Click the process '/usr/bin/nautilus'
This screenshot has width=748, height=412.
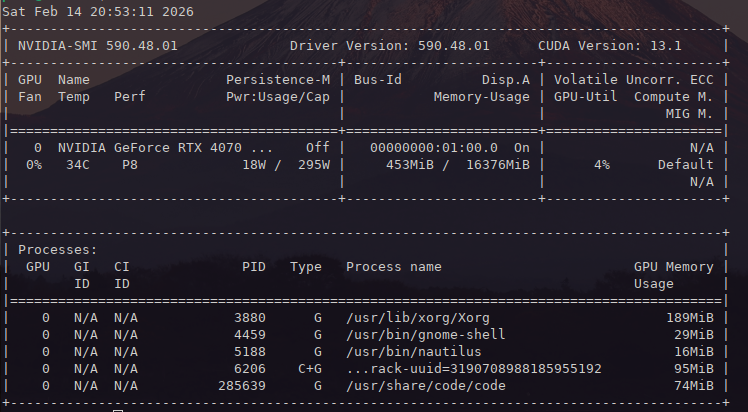click(x=414, y=352)
